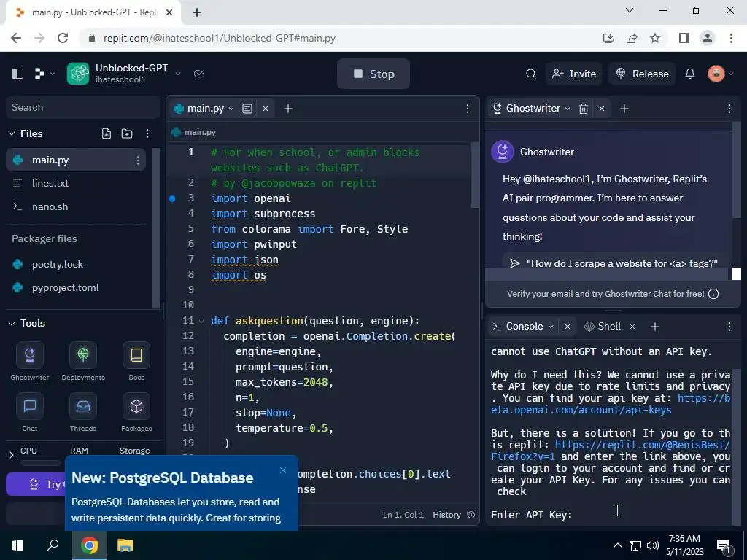Open Console tab dropdown arrow
Screen dimensions: 747x560
[x=551, y=327]
